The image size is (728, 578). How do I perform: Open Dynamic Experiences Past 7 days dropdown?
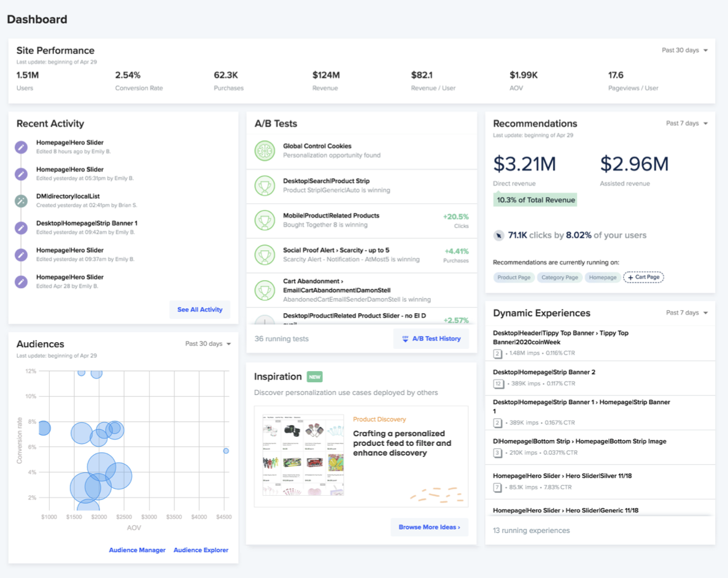coord(686,313)
